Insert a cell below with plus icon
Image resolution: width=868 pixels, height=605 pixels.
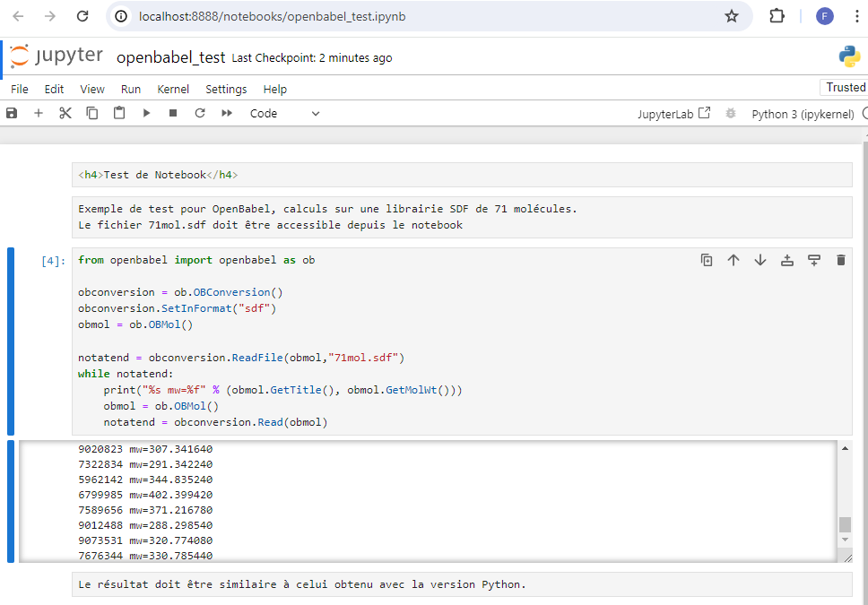pyautogui.click(x=39, y=113)
